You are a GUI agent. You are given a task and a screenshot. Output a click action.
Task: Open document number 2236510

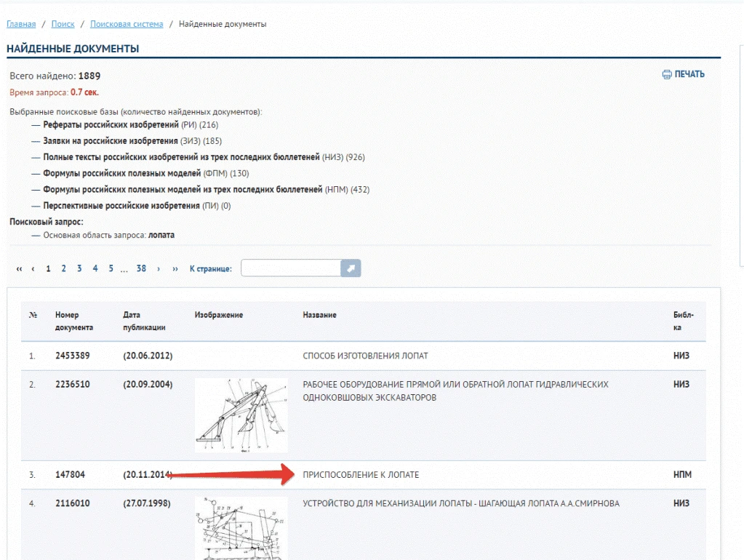[x=73, y=385]
